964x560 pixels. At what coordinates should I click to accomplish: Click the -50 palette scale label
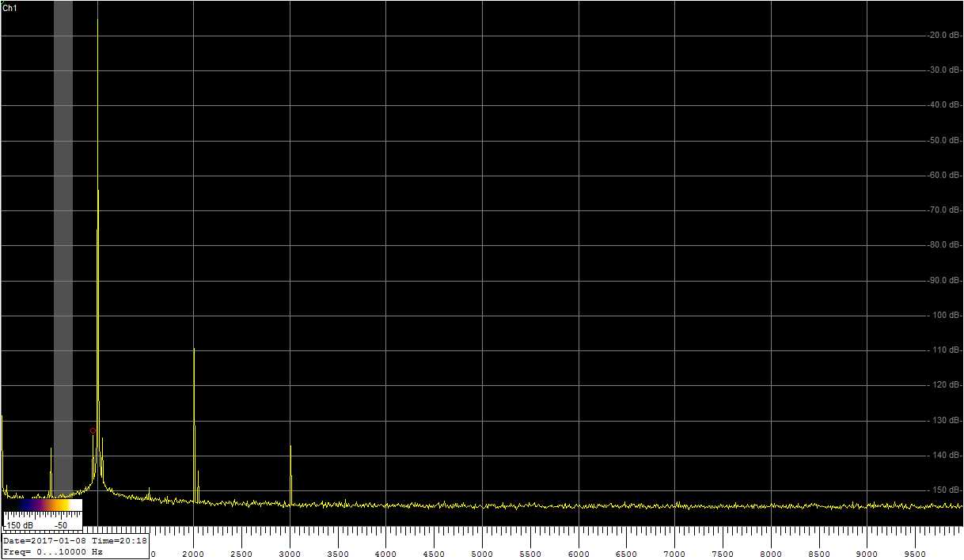pos(61,525)
